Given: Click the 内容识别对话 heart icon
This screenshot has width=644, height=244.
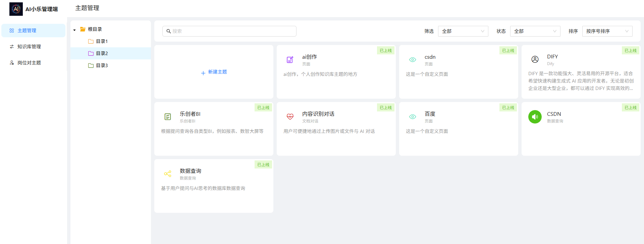Looking at the screenshot, I should pos(290,117).
